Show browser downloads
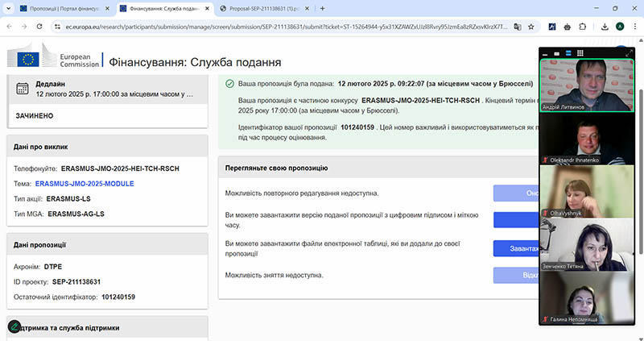The width and height of the screenshot is (644, 341). point(605,27)
